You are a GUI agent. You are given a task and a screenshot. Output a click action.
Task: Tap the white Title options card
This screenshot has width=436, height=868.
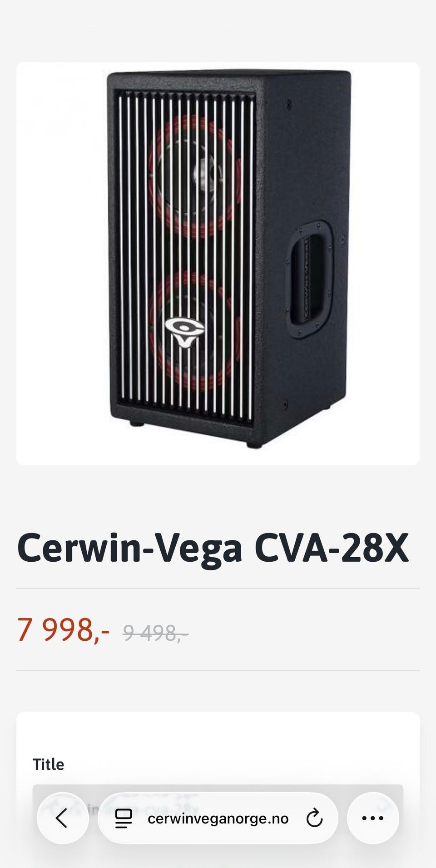click(x=218, y=790)
